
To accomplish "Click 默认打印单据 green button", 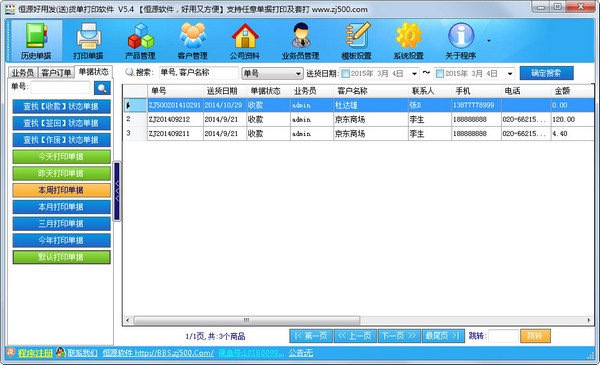I will point(62,257).
